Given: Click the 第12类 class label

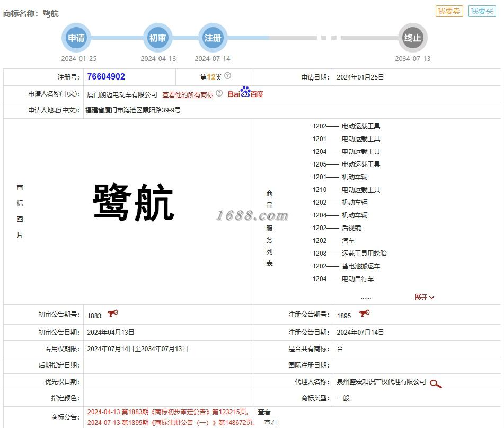Looking at the screenshot, I should [x=211, y=77].
